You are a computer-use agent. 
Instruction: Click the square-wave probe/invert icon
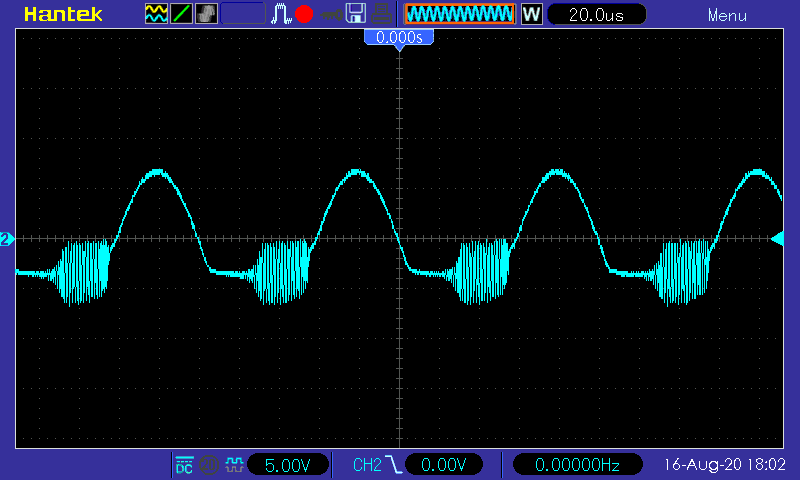pyautogui.click(x=234, y=465)
